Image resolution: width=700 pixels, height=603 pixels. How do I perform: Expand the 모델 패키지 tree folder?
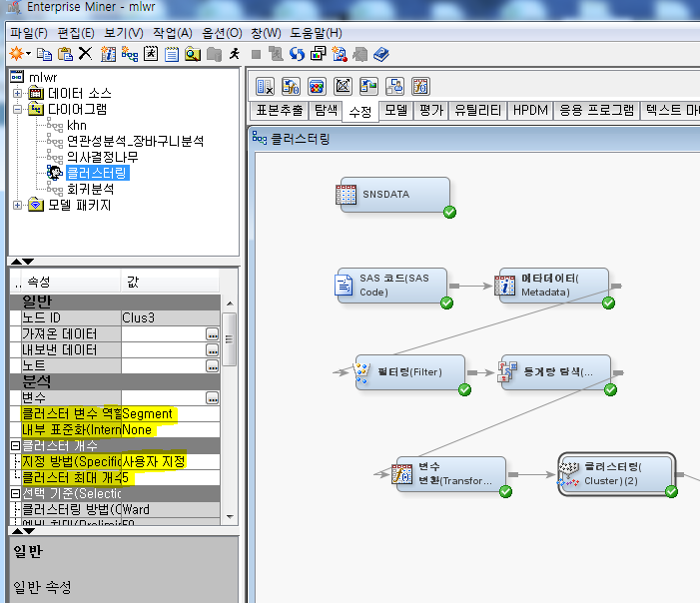point(17,206)
